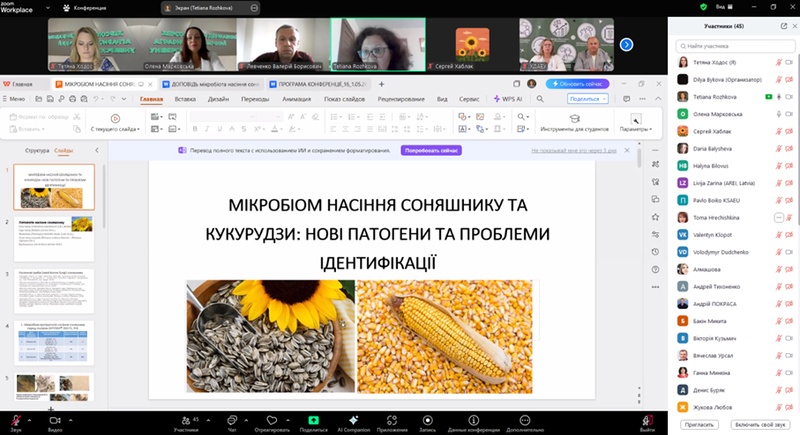800x435 pixels.
Task: Click the Запись record icon
Action: 428,420
